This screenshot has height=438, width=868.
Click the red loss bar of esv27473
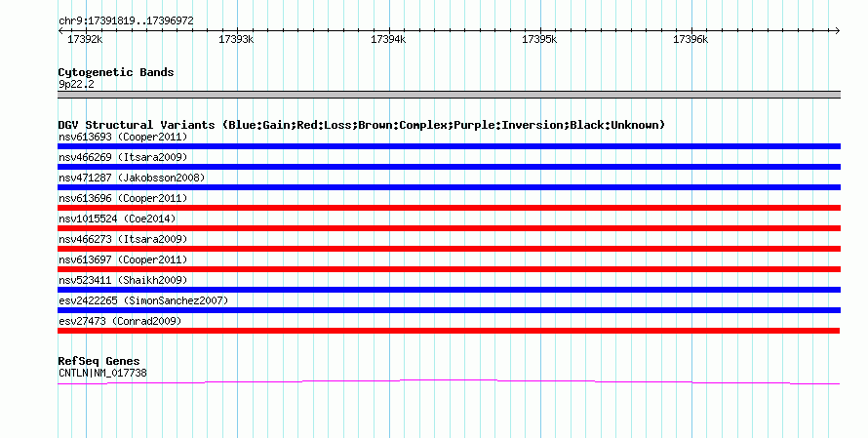(449, 331)
